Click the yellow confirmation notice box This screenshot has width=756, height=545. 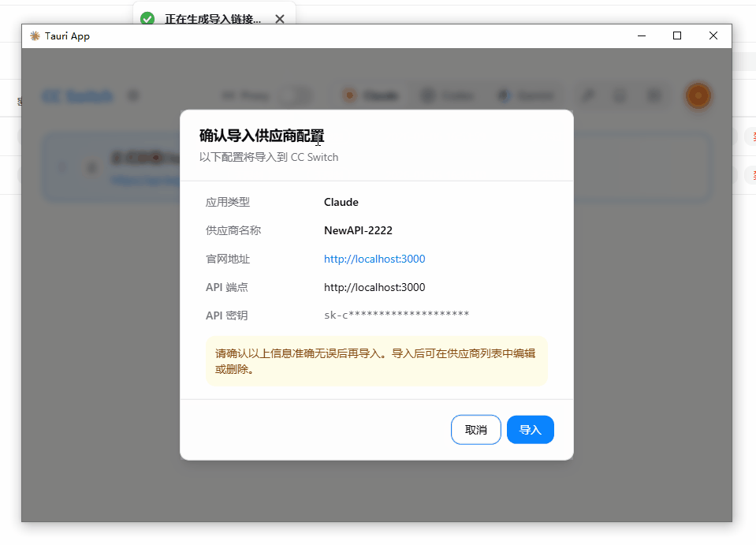pos(376,361)
